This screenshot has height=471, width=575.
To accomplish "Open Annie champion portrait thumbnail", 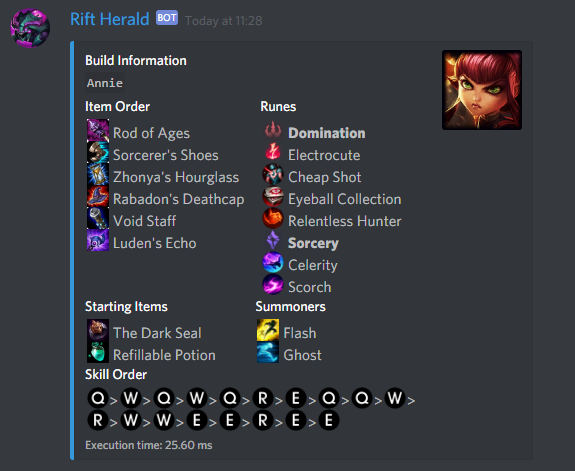I will [482, 90].
